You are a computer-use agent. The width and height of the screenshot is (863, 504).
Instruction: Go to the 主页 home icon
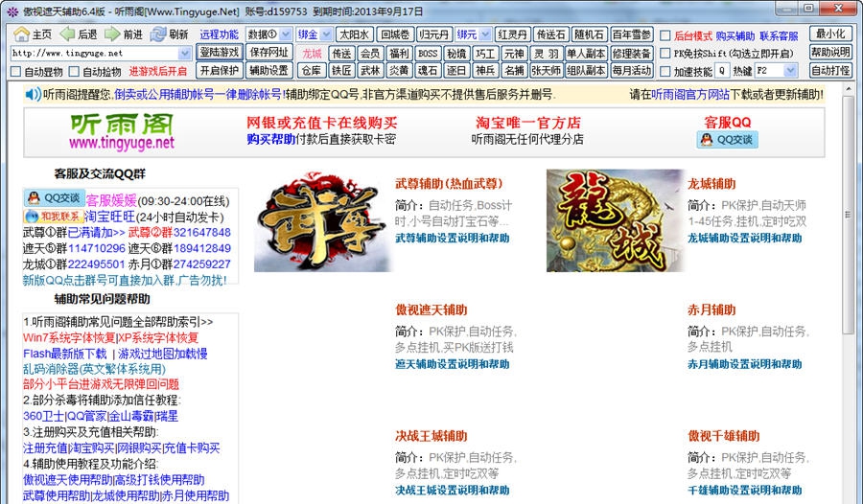coord(21,34)
